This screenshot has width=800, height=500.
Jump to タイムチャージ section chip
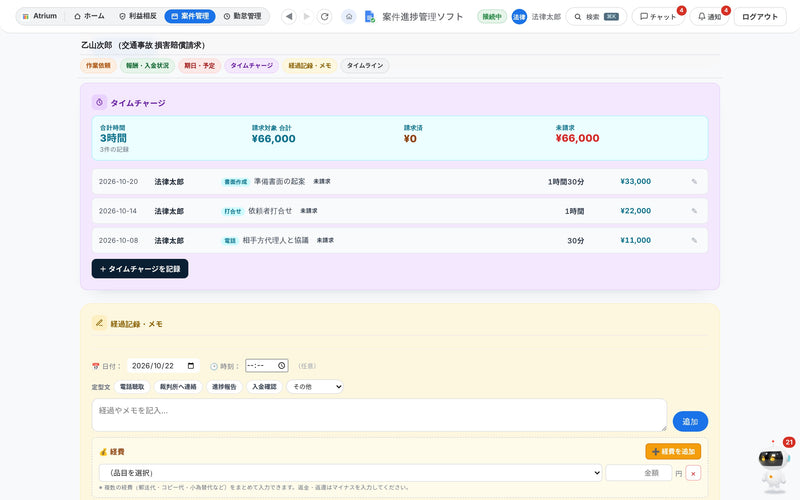pyautogui.click(x=252, y=66)
